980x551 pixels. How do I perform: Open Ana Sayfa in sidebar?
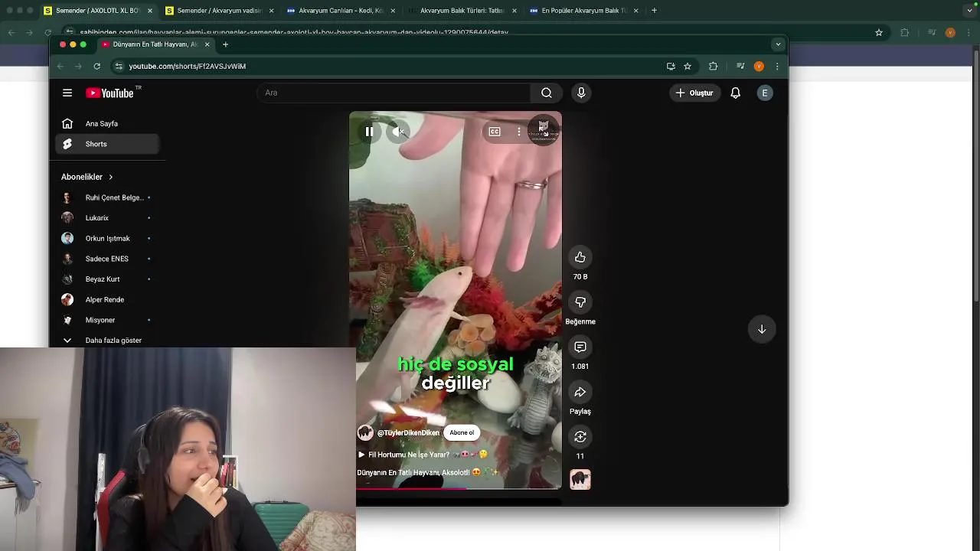coord(107,123)
